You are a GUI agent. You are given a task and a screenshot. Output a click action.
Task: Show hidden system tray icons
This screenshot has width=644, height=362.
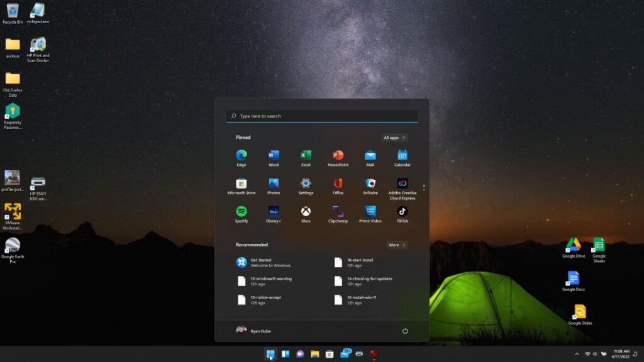[577, 354]
